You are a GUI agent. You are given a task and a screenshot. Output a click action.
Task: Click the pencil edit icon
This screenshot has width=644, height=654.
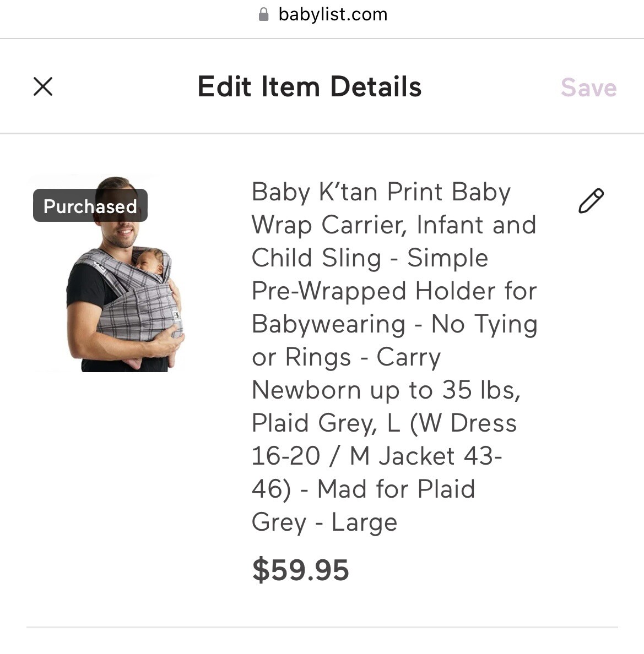[591, 201]
